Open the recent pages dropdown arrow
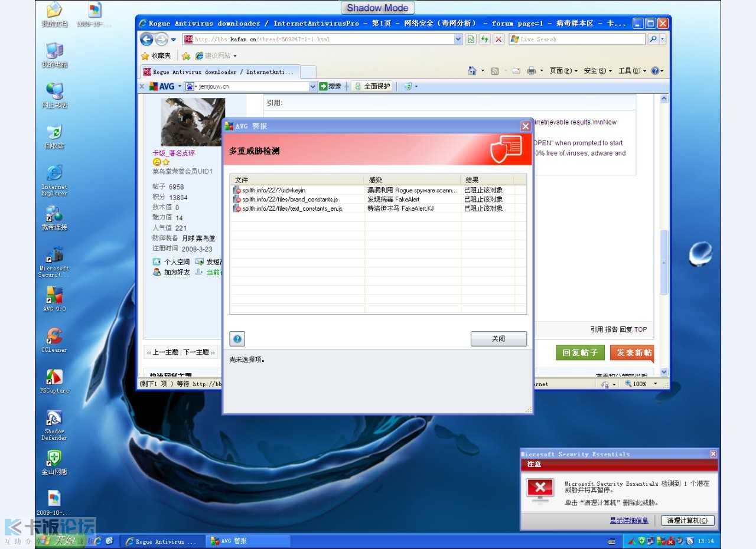Viewport: 756px width, 549px height. pyautogui.click(x=174, y=40)
